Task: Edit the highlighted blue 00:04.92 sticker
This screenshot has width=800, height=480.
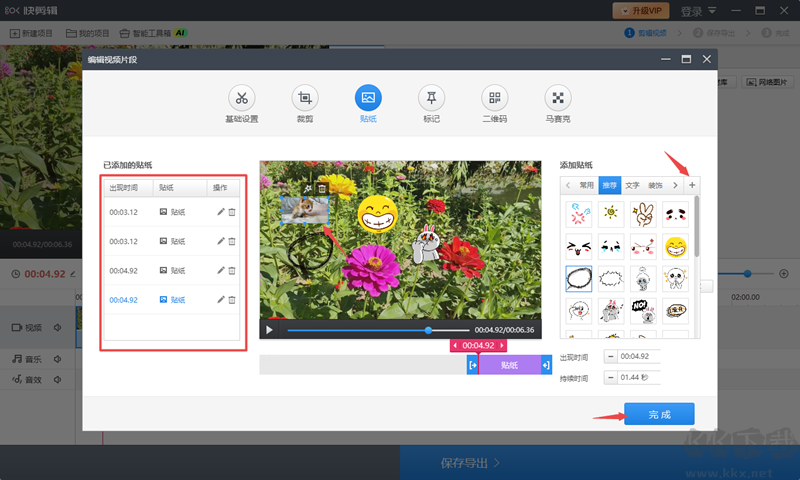Action: (220, 300)
